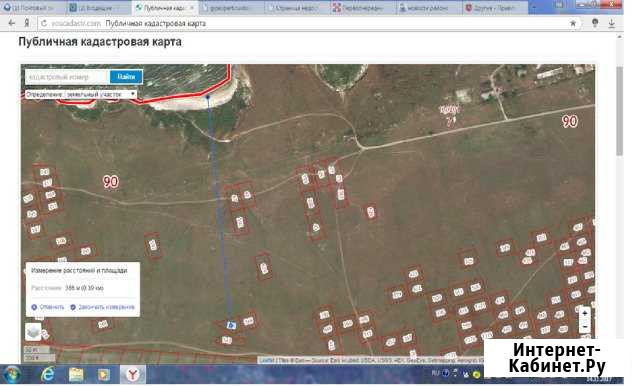The width and height of the screenshot is (640, 387).
Task: Click the Yandex home icon in toolbar
Action: click(x=27, y=23)
